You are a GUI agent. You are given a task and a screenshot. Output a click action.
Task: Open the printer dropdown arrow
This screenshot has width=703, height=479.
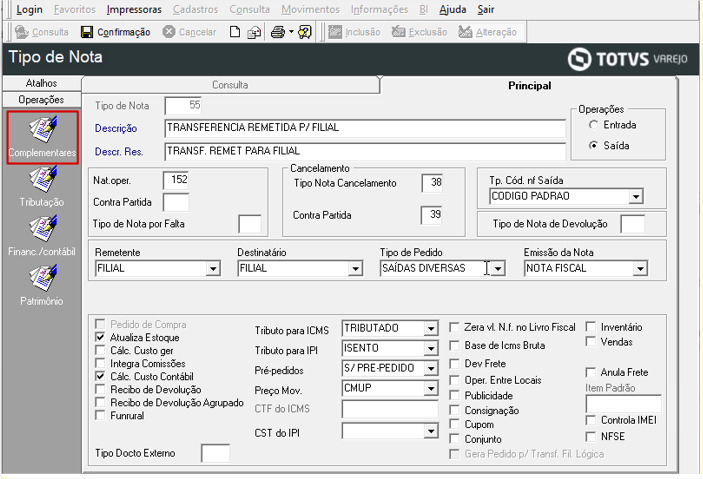291,32
